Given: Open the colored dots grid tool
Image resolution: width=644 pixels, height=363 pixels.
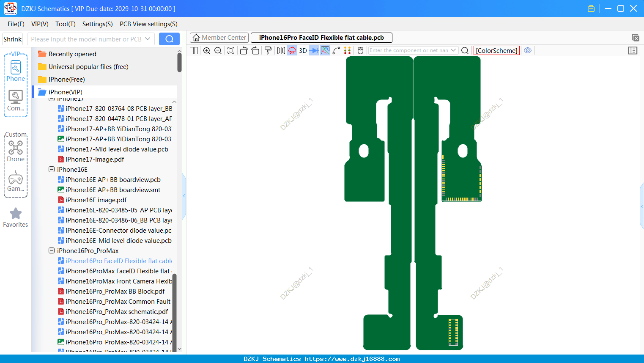Looking at the screenshot, I should coord(348,50).
